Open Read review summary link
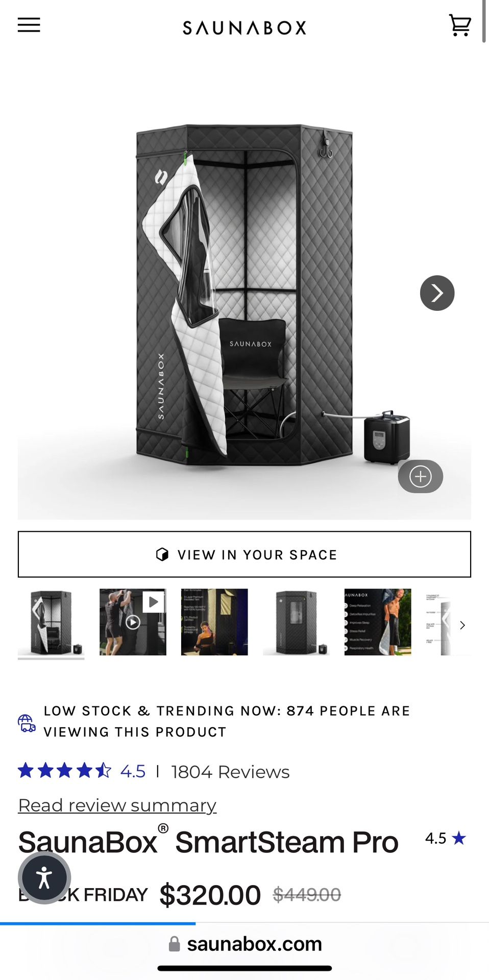 [117, 805]
